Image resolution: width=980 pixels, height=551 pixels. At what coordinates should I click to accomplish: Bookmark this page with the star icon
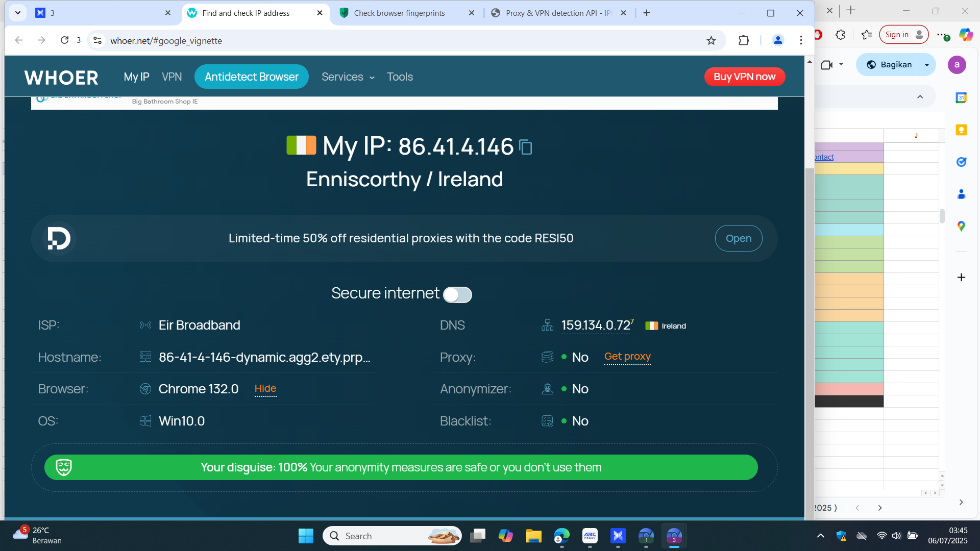711,40
